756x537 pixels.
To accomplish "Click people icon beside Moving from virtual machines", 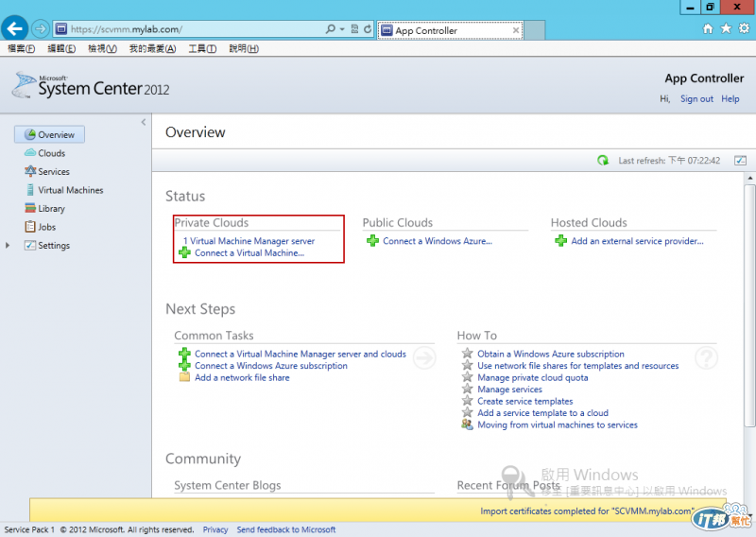I will pyautogui.click(x=467, y=424).
